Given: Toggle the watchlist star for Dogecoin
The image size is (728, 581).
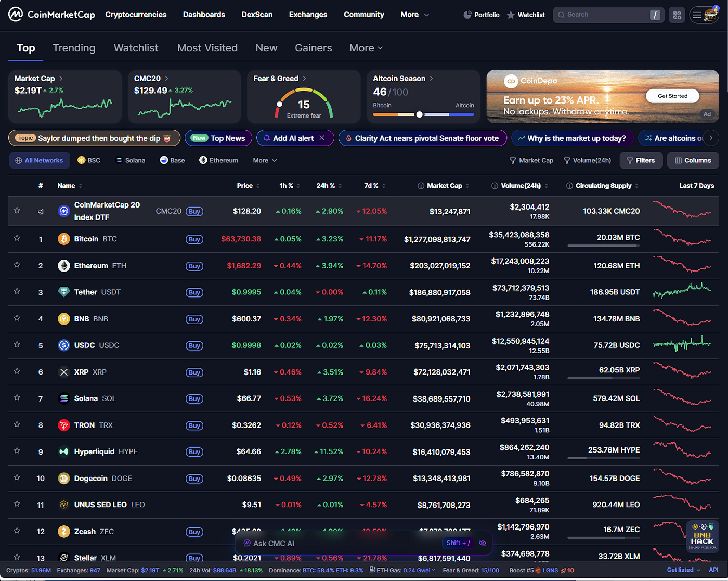Looking at the screenshot, I should pos(17,477).
